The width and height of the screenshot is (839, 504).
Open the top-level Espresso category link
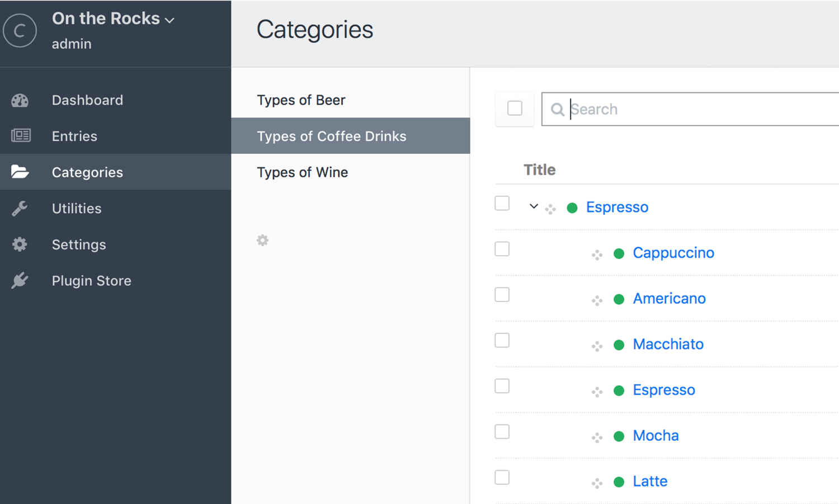click(x=617, y=208)
